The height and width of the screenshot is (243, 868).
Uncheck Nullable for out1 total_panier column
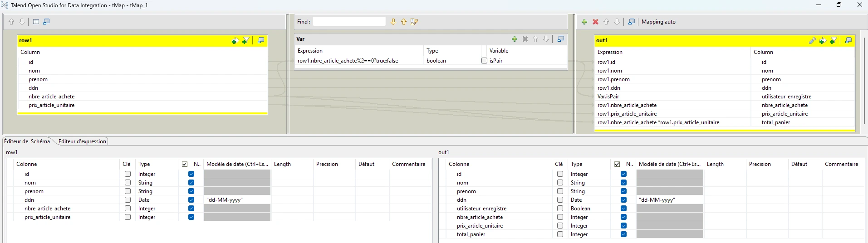623,234
